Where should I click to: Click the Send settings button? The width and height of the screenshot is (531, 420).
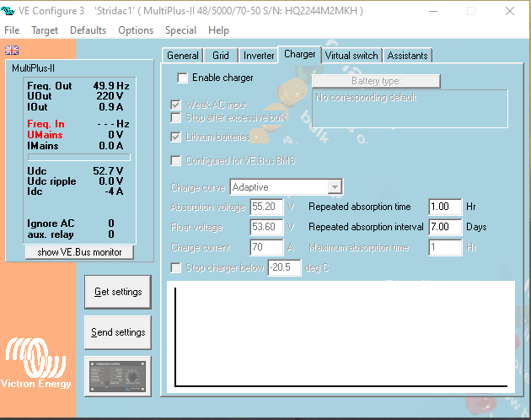click(x=118, y=332)
